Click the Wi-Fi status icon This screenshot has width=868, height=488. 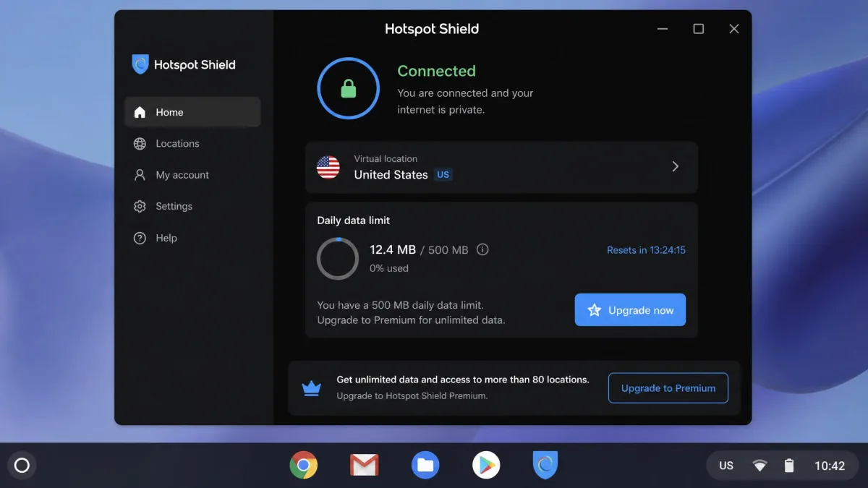tap(759, 466)
